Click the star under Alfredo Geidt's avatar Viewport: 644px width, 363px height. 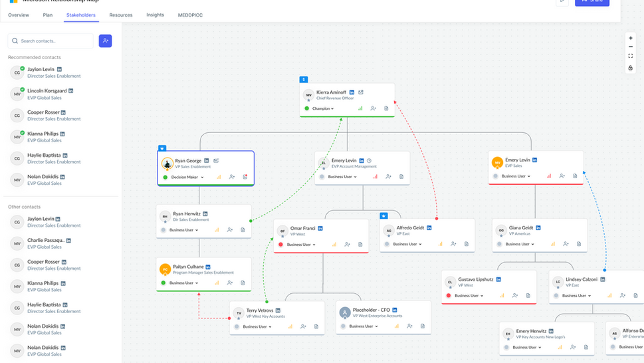pyautogui.click(x=389, y=236)
